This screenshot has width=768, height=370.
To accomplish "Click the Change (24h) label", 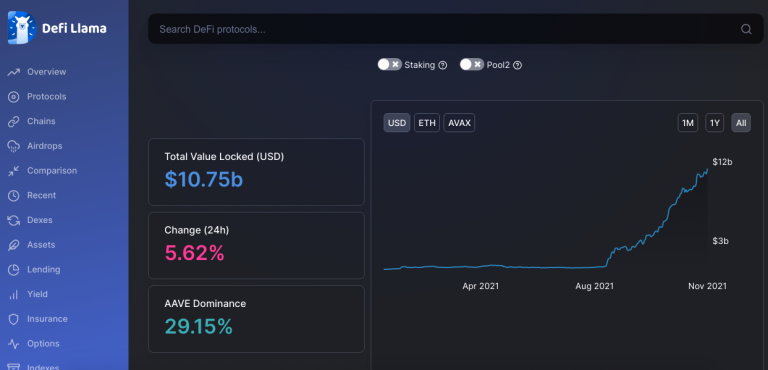I will 196,230.
